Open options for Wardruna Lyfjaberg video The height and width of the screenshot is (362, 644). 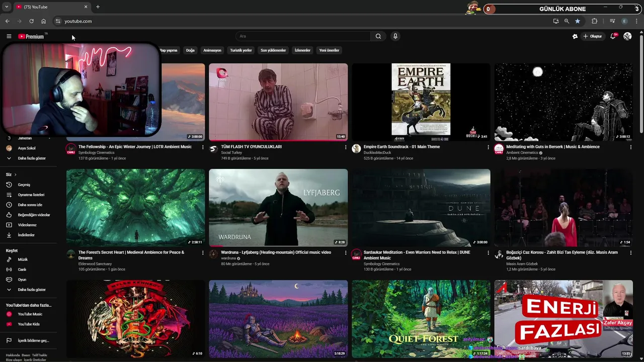(346, 253)
